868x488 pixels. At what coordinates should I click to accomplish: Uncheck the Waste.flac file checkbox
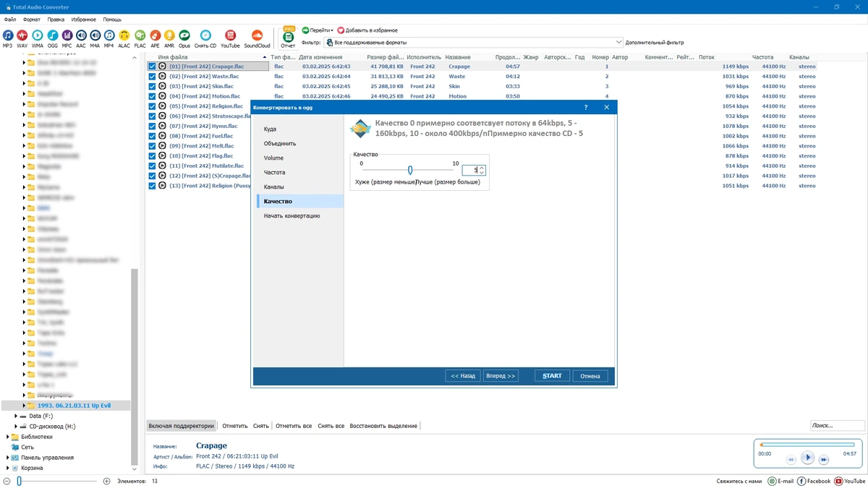[152, 77]
